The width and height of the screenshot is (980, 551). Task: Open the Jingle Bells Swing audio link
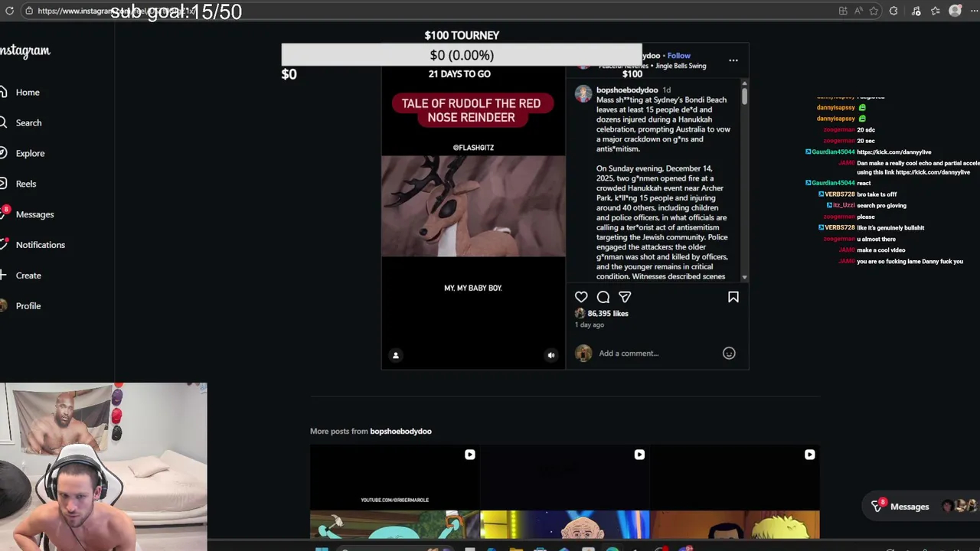tap(681, 66)
